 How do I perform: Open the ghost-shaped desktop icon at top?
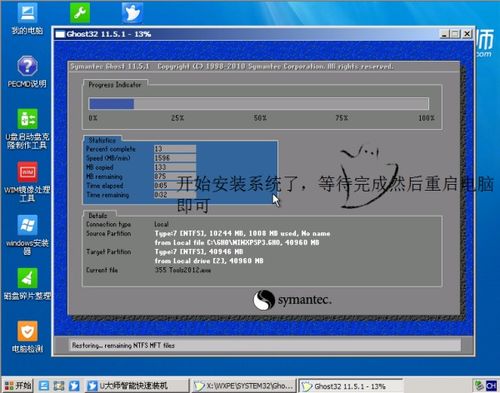click(132, 13)
